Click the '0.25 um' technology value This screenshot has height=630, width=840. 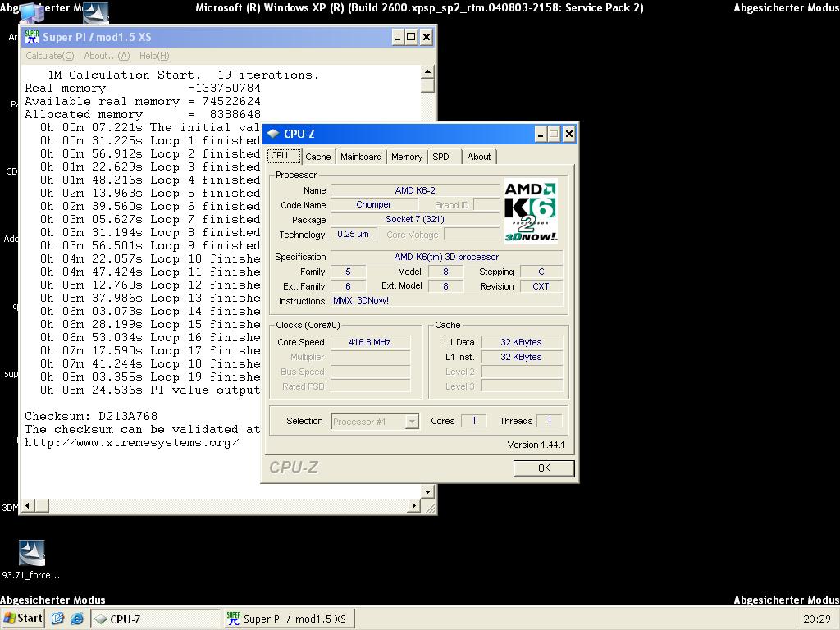(x=353, y=234)
